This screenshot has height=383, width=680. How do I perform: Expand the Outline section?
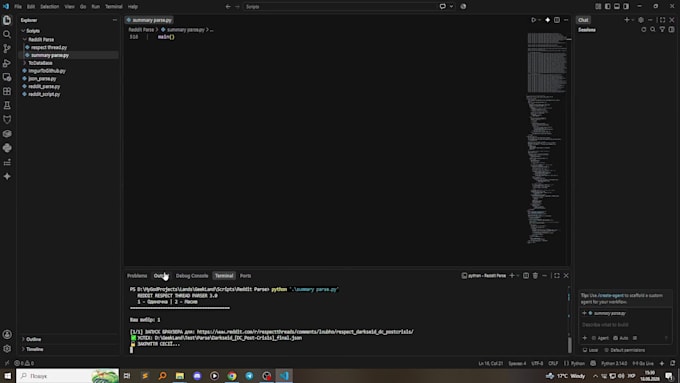pos(23,339)
